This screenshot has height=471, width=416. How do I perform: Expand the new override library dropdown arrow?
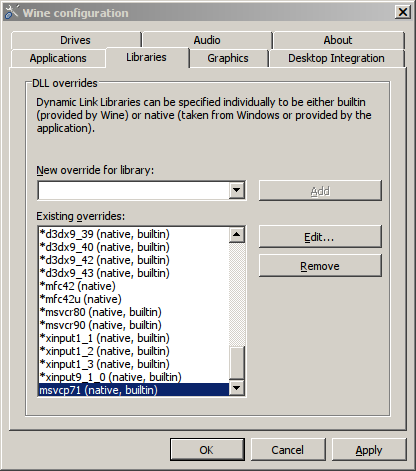pos(237,190)
